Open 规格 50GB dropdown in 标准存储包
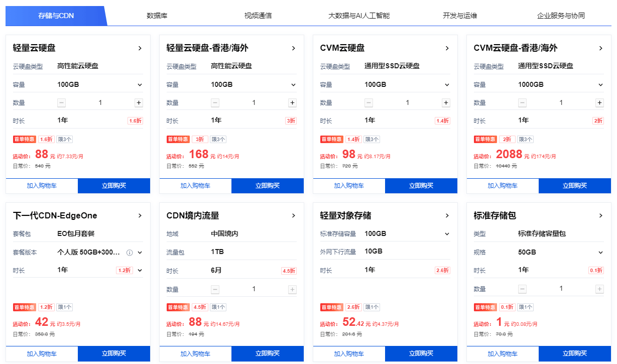The height and width of the screenshot is (364, 617). coord(601,253)
